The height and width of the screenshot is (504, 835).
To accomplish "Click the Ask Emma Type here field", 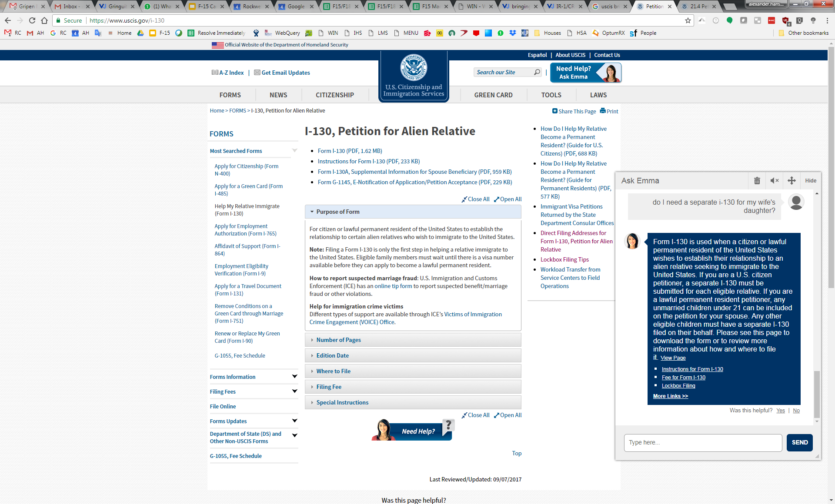I will [x=703, y=442].
